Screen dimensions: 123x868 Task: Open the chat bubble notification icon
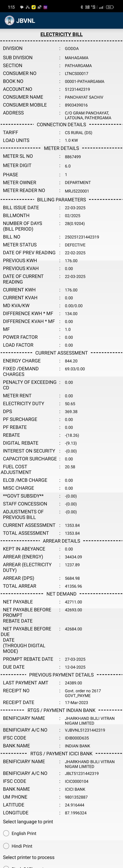[22, 7]
